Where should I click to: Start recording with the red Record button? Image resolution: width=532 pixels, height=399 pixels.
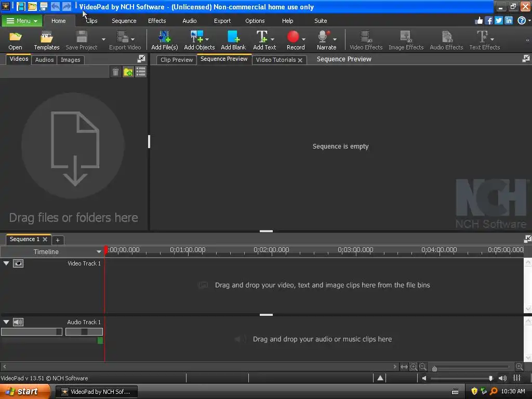(293, 37)
